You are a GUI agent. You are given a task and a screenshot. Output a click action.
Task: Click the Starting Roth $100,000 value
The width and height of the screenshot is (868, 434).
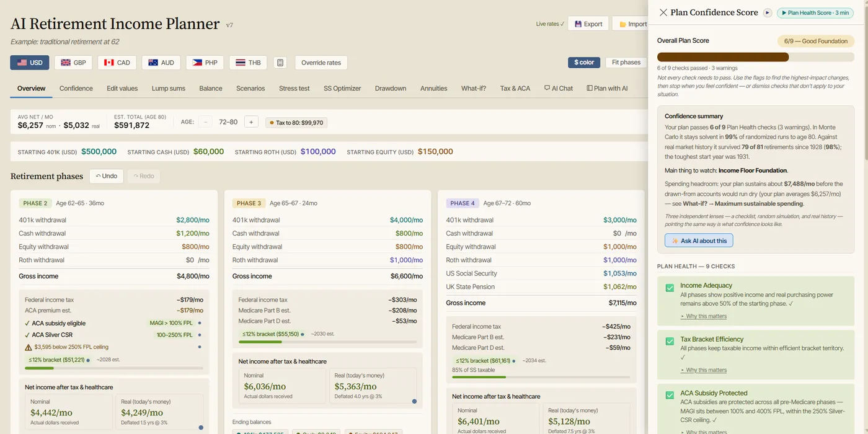(x=318, y=151)
